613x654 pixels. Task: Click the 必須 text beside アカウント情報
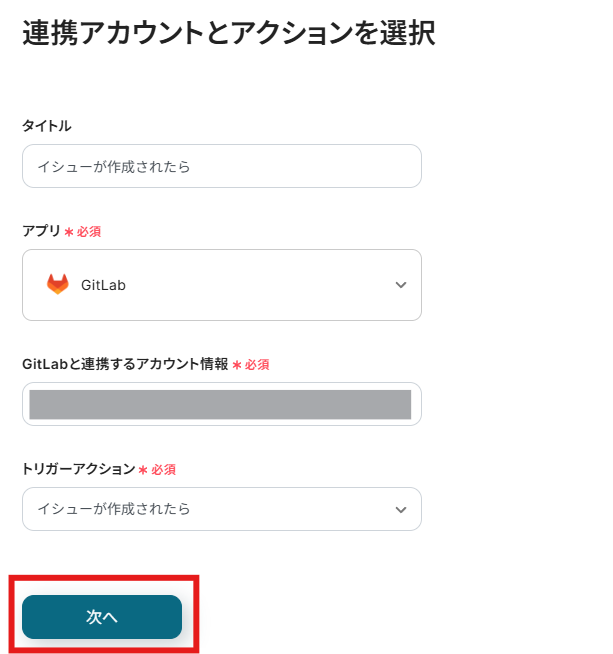pyautogui.click(x=257, y=365)
